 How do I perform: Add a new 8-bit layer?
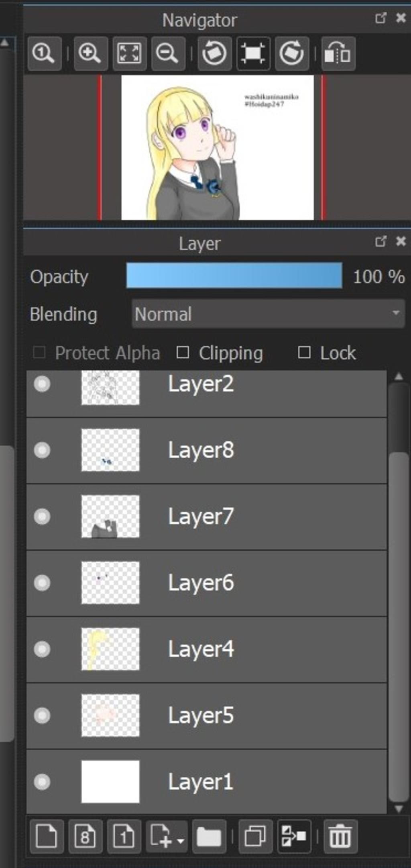coord(85,837)
